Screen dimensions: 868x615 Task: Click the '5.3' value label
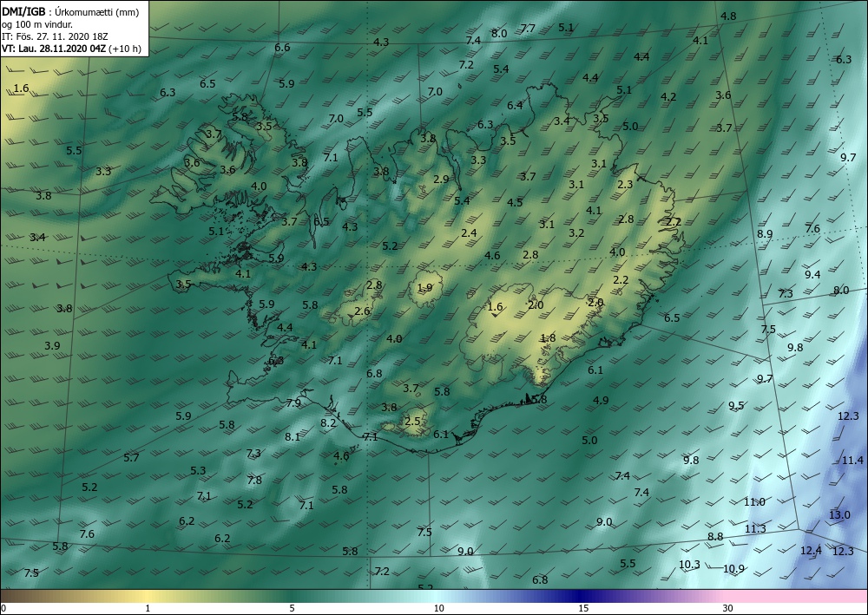(198, 471)
